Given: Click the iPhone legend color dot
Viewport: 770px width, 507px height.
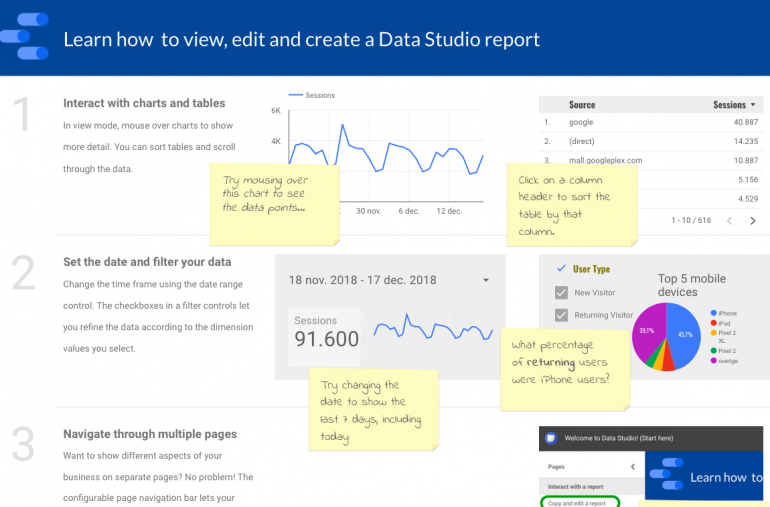Looking at the screenshot, I should point(714,313).
